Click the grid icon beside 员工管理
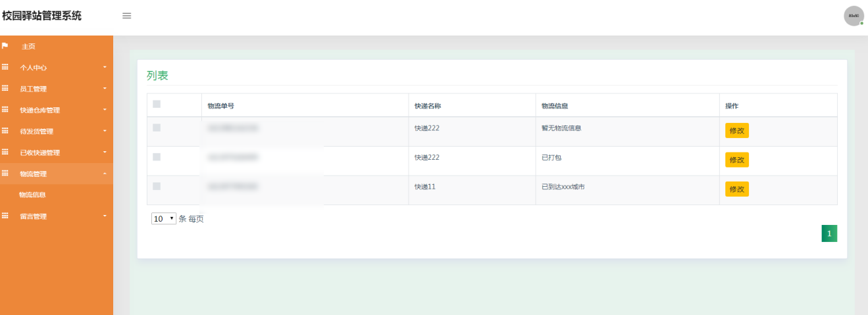The image size is (868, 315). point(5,89)
